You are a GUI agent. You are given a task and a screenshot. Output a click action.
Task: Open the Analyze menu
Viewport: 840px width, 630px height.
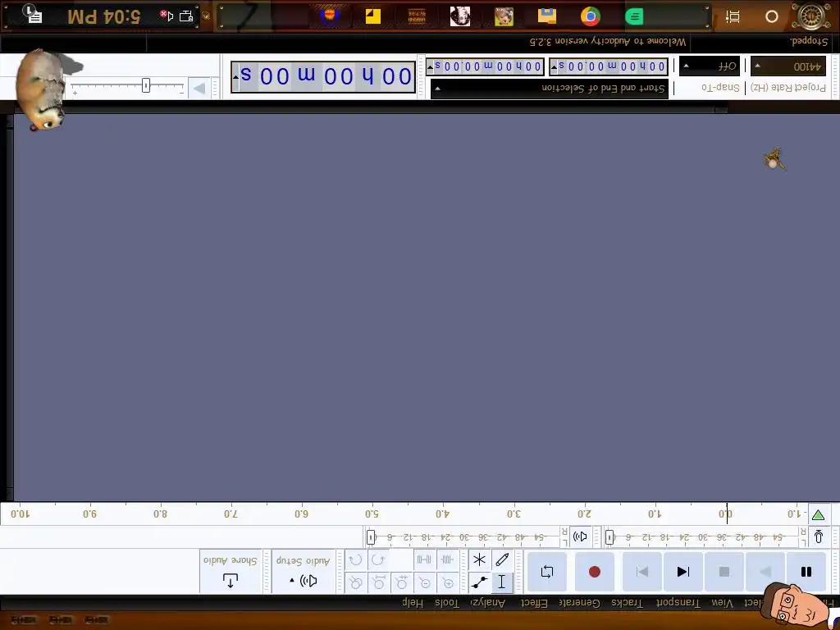488,603
